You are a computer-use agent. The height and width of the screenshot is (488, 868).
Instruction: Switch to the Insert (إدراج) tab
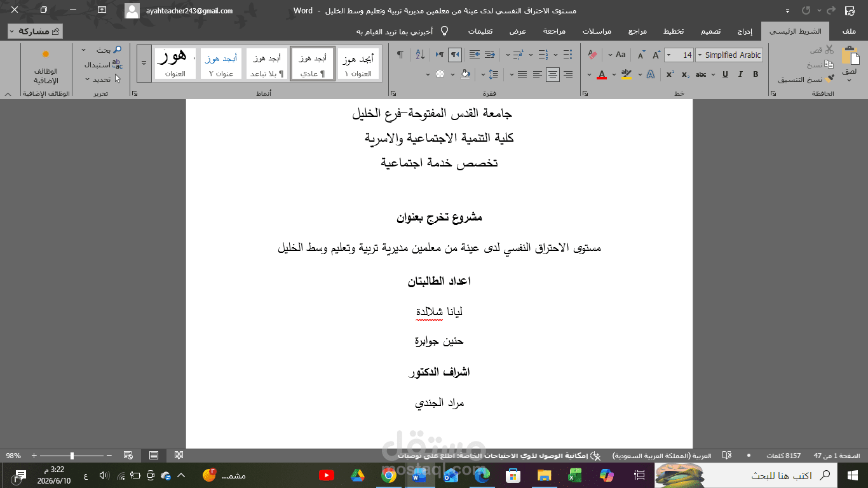click(x=745, y=31)
